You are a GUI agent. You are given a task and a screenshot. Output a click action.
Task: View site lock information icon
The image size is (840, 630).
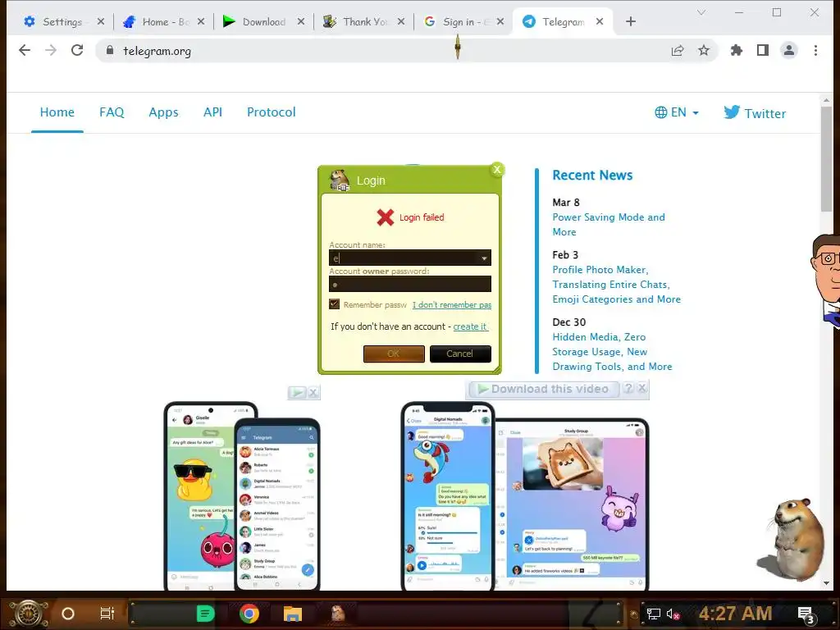pyautogui.click(x=110, y=50)
